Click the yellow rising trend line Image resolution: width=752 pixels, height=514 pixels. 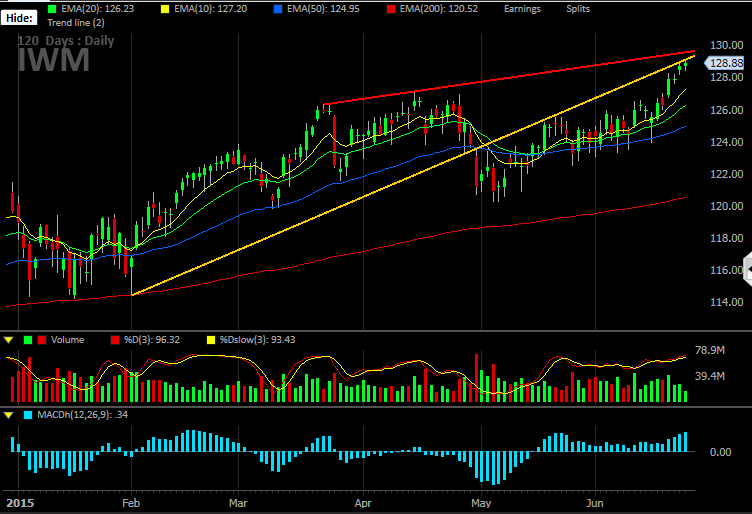[x=412, y=175]
